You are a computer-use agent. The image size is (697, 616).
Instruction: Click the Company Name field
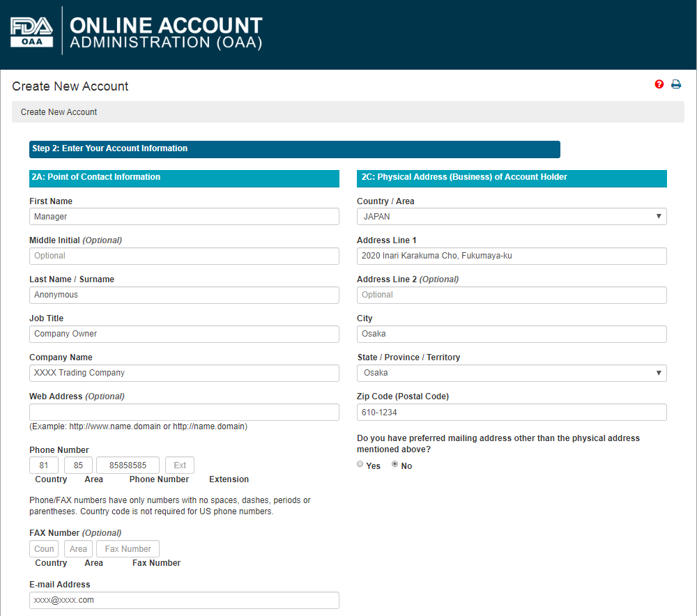[x=184, y=373]
